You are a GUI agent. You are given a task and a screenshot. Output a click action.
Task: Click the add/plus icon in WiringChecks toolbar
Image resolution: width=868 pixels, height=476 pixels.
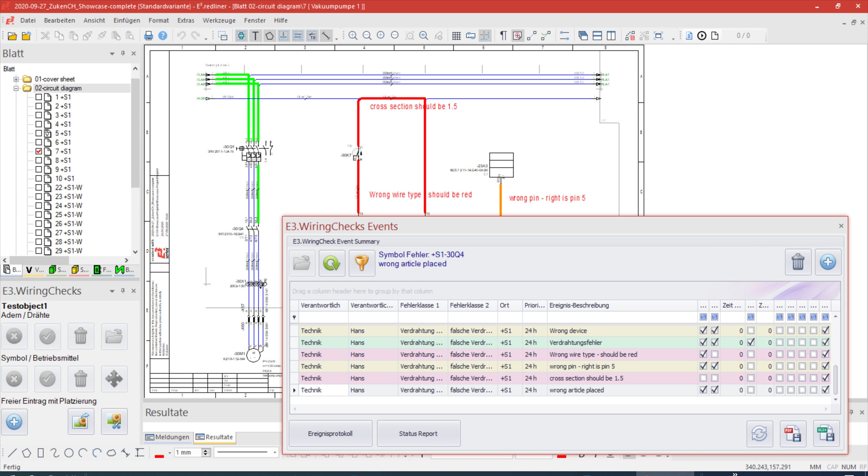click(14, 421)
